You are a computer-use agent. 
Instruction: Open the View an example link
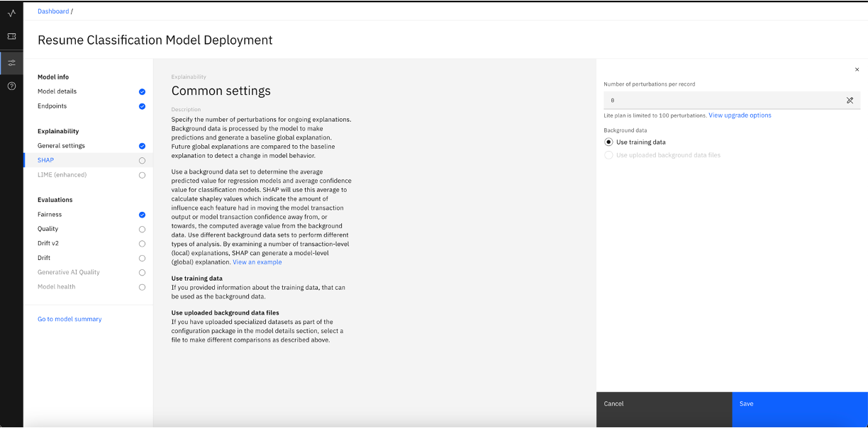pos(257,262)
